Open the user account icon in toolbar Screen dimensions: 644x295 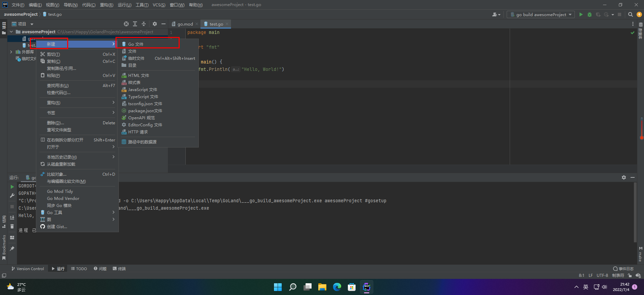pos(496,14)
